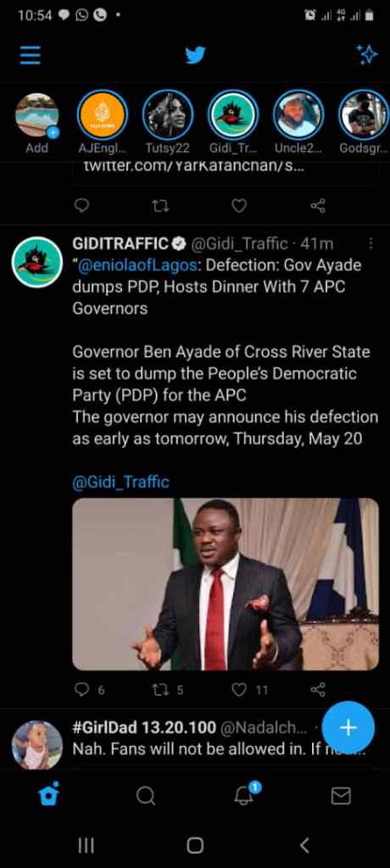Go to the Home tab
This screenshot has height=868, width=390.
point(49,795)
